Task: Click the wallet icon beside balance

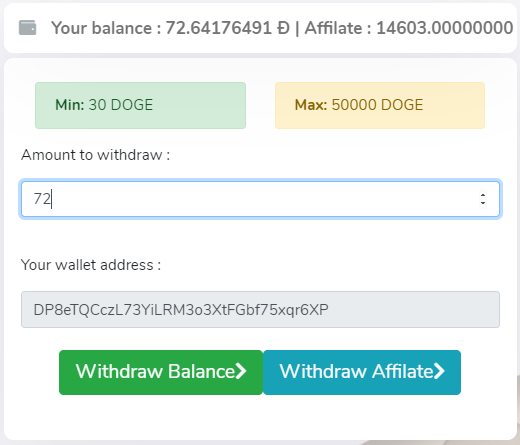Action: [27, 28]
